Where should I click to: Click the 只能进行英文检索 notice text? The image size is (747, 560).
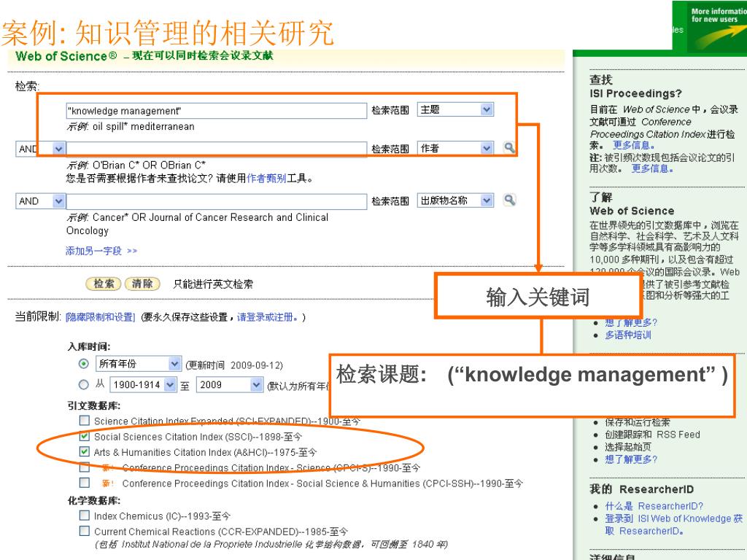tap(213, 284)
